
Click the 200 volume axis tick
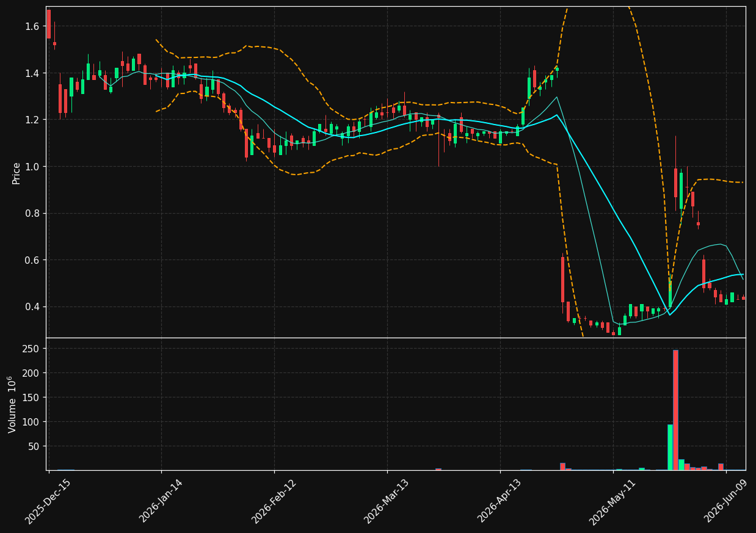32,373
